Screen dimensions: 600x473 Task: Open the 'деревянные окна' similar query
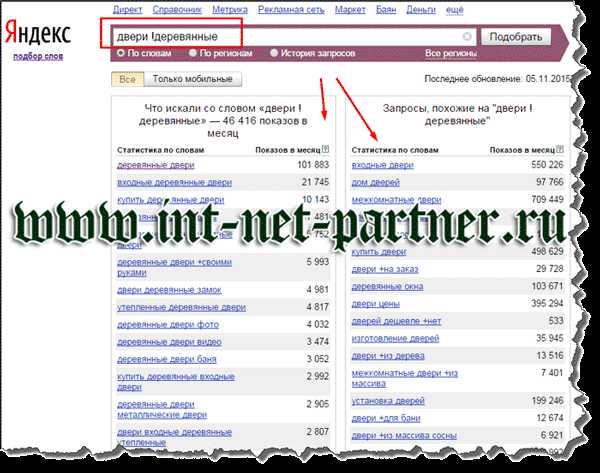(387, 286)
